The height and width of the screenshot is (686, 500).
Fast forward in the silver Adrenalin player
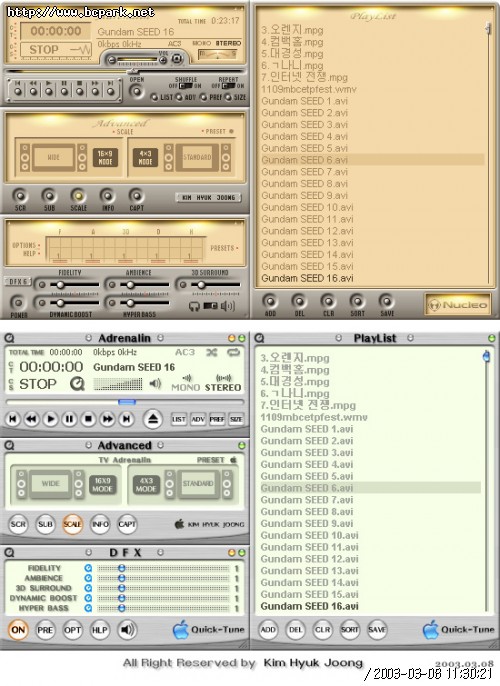pos(108,419)
